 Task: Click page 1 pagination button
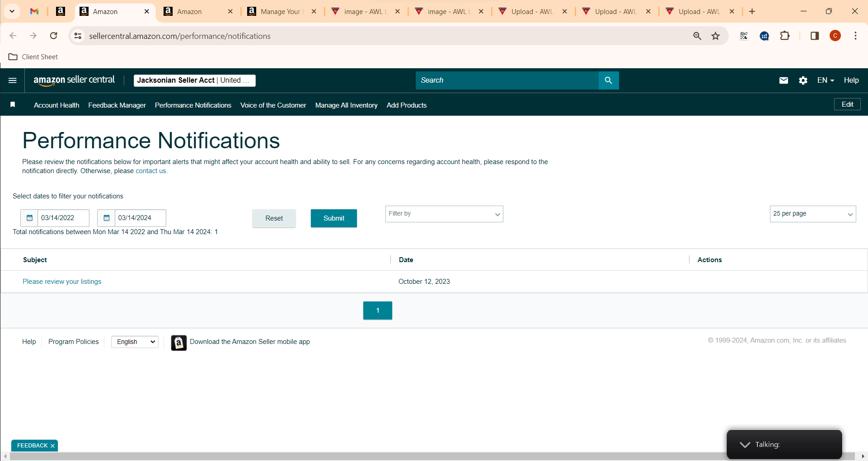coord(378,310)
